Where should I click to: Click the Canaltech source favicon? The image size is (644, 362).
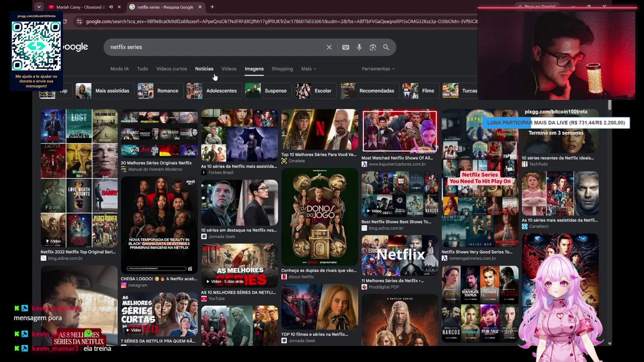pos(525,227)
